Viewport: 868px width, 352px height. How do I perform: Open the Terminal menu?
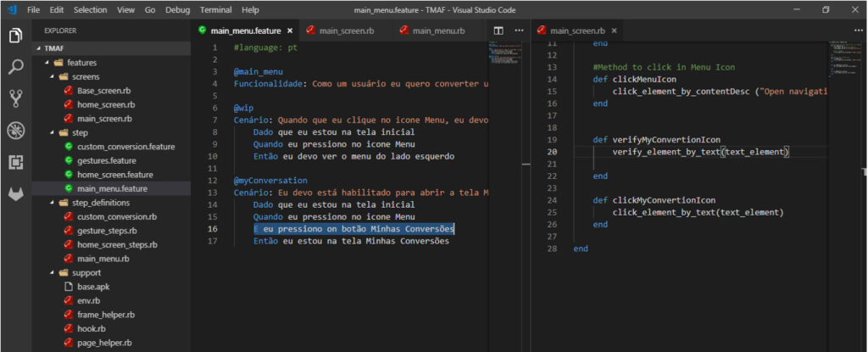216,10
